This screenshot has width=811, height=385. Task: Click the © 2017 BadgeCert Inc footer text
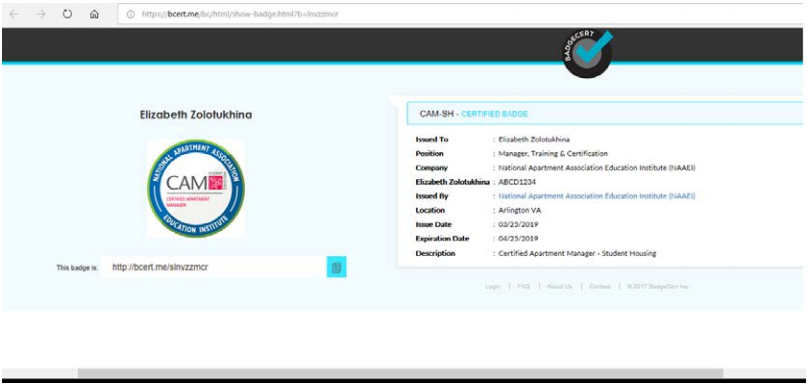(x=657, y=287)
